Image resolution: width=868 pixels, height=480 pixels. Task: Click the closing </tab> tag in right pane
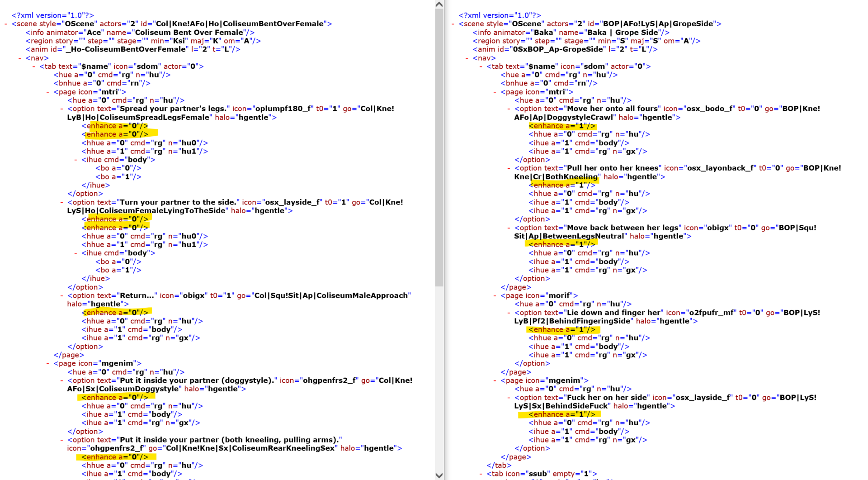(499, 465)
